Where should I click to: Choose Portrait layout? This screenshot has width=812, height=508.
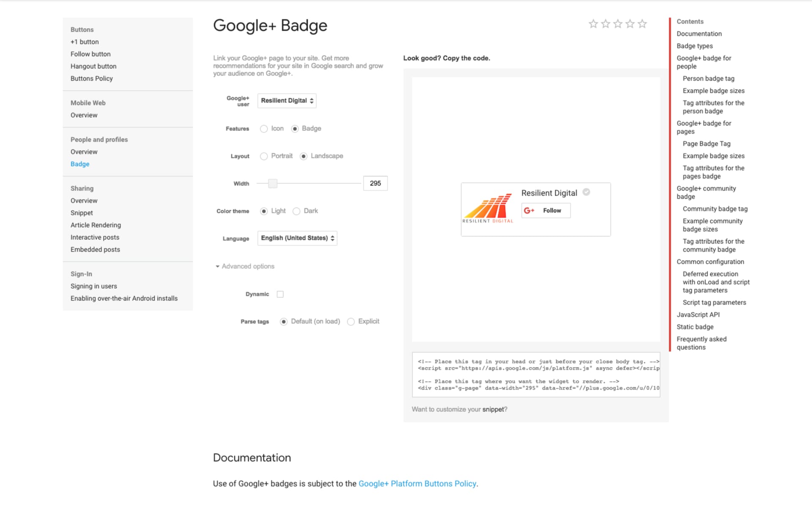click(264, 156)
